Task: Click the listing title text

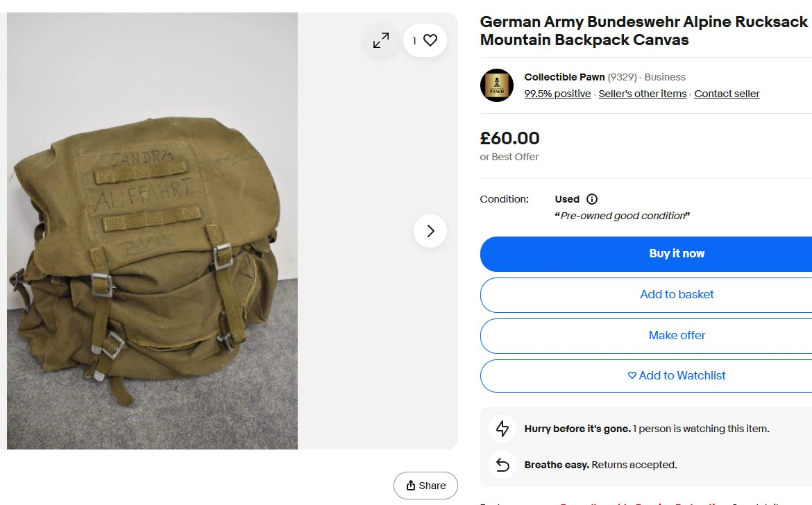Action: 643,31
